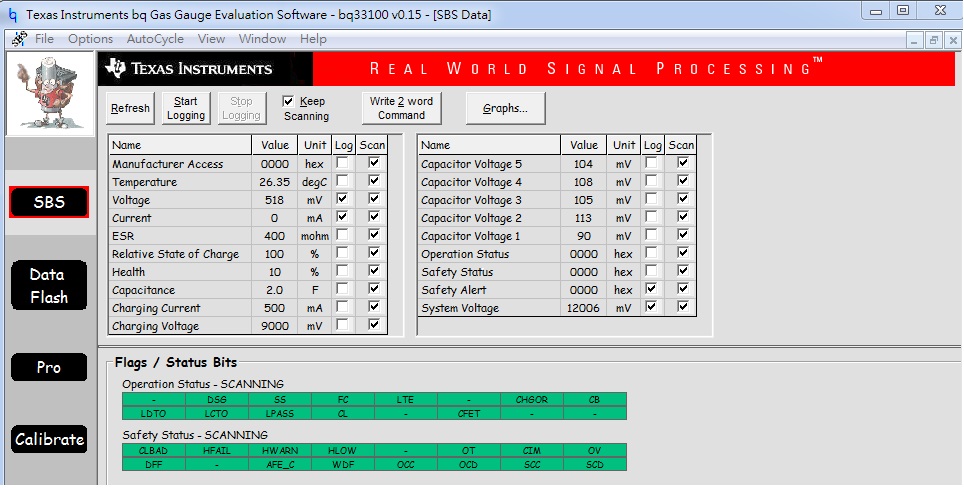Viewport: 964px width, 488px height.
Task: Click System Voltage value 12006
Action: 583,309
